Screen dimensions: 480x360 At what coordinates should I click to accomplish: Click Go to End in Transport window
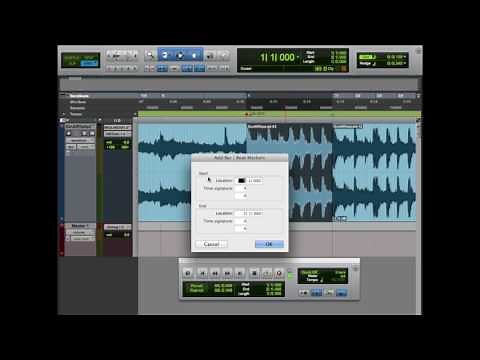240,273
